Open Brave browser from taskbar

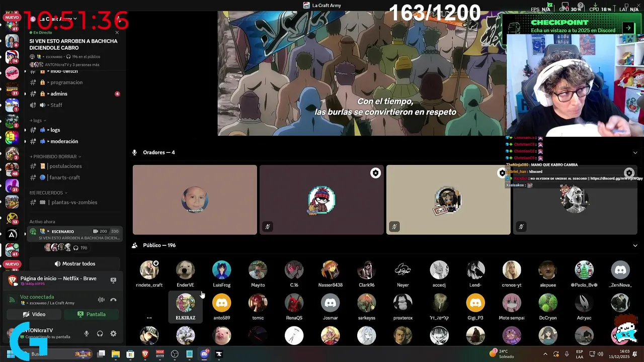click(x=145, y=354)
